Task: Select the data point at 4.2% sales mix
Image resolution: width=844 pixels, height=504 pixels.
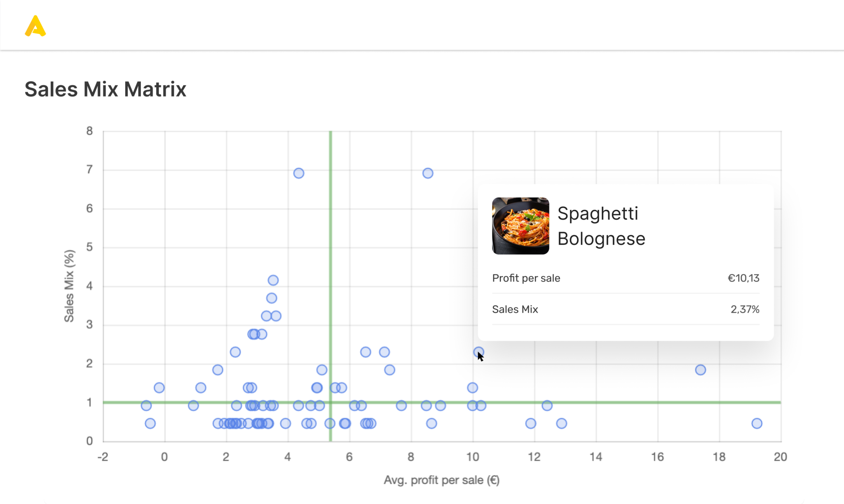Action: coord(273,280)
